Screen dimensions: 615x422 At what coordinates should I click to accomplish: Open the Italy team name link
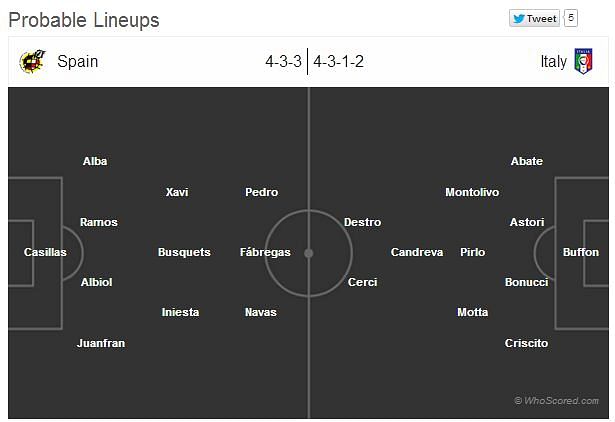[553, 62]
